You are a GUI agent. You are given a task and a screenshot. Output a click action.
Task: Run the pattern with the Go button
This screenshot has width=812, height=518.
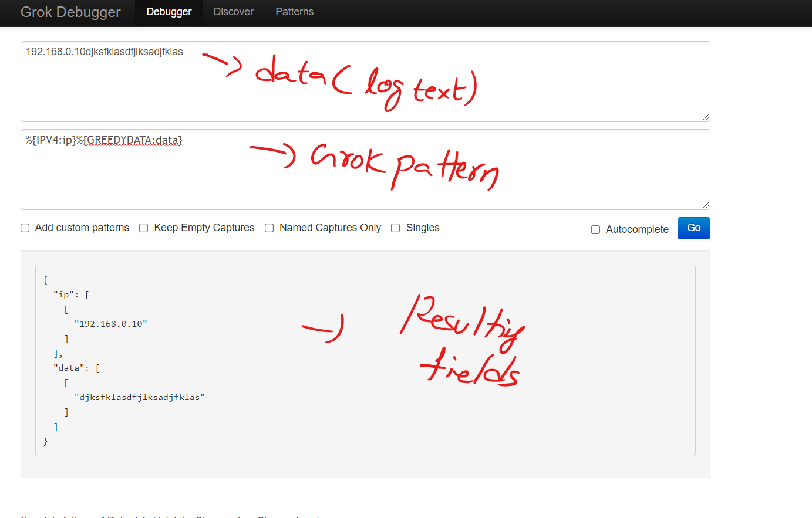tap(694, 228)
